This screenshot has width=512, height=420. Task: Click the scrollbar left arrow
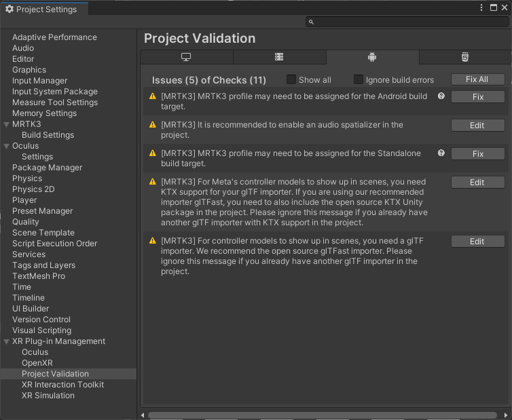click(x=143, y=415)
